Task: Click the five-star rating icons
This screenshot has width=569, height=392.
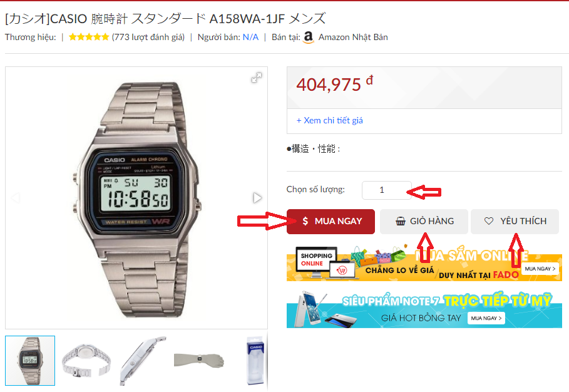Action: coord(89,37)
